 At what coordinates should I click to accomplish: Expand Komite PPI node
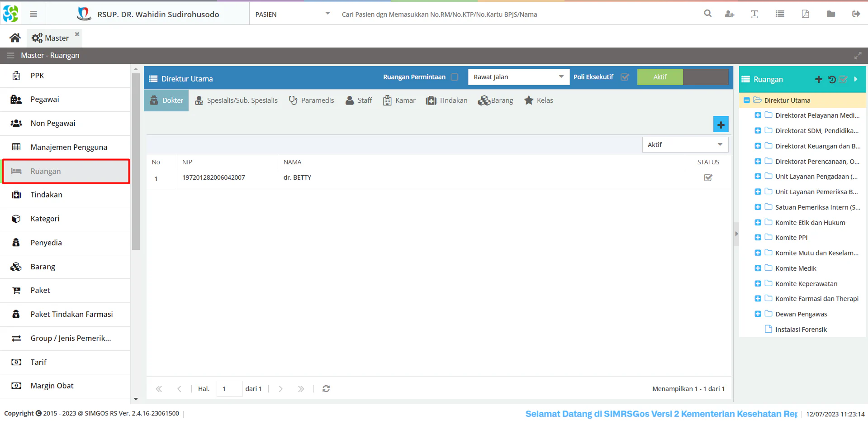point(758,238)
